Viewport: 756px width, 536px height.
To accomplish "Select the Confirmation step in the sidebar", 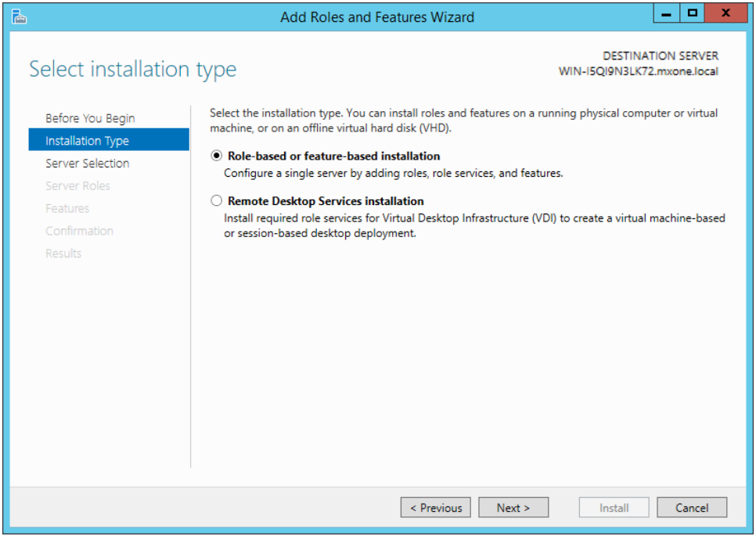I will click(79, 231).
